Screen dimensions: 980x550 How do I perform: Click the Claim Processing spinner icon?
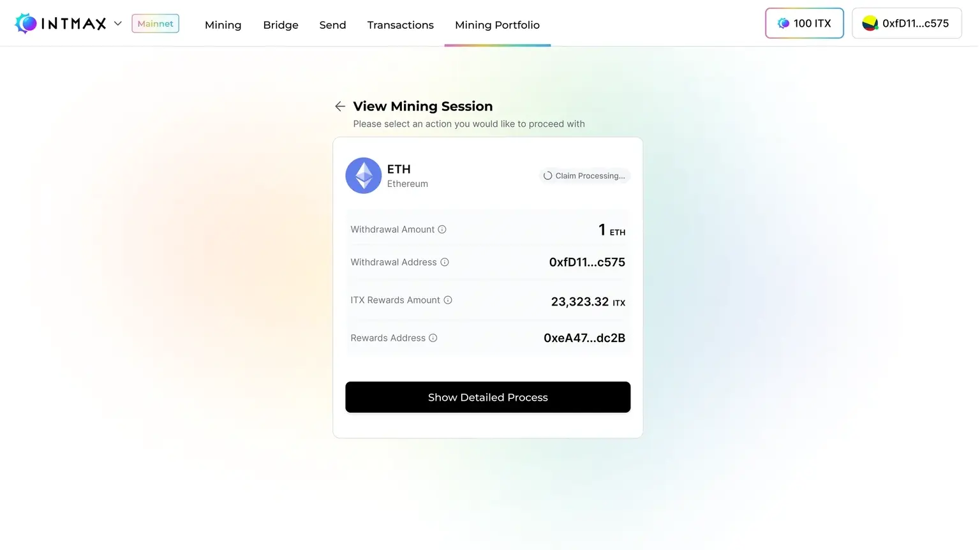547,175
